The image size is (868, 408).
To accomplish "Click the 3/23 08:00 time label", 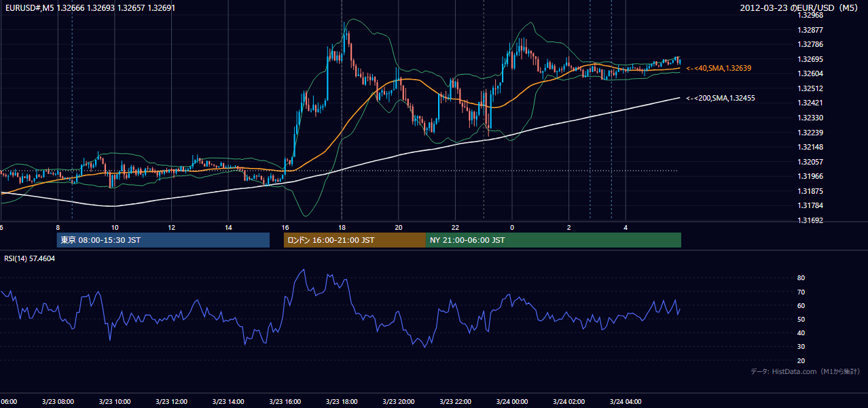I will pos(58,401).
